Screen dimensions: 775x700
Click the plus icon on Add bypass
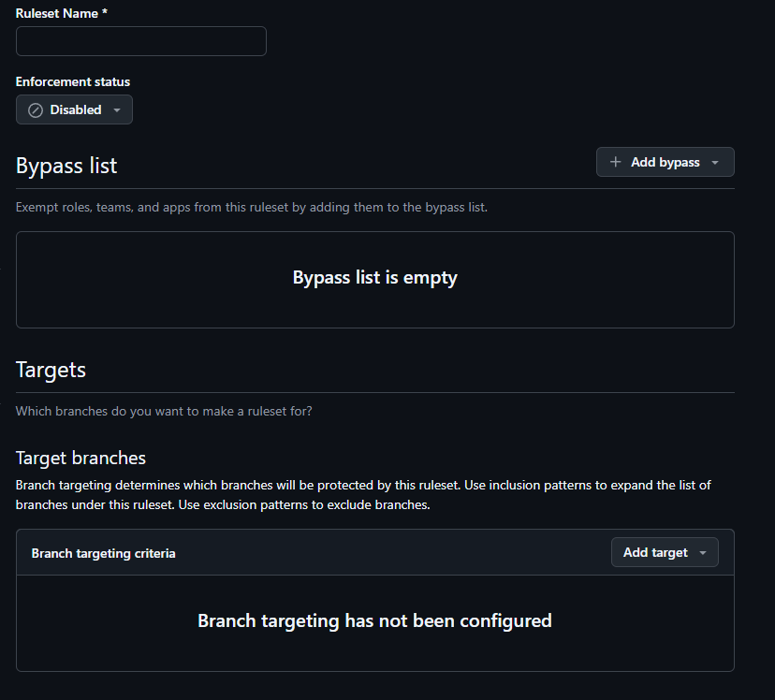[615, 162]
